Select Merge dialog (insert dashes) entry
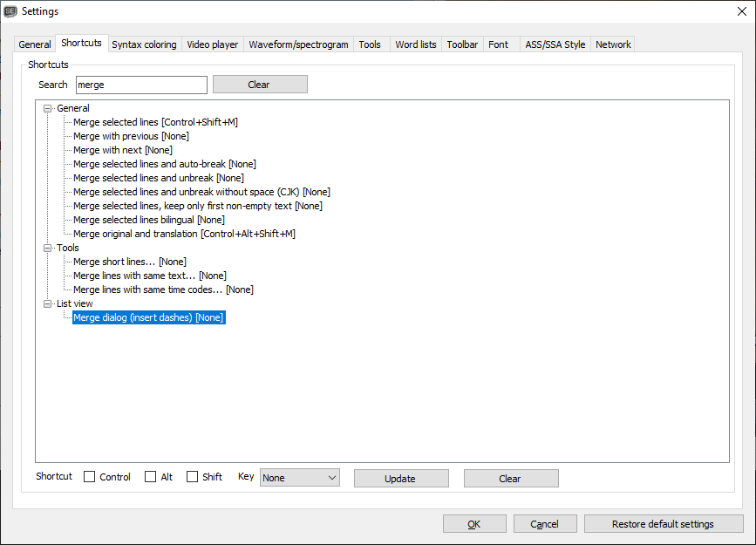 [x=148, y=317]
